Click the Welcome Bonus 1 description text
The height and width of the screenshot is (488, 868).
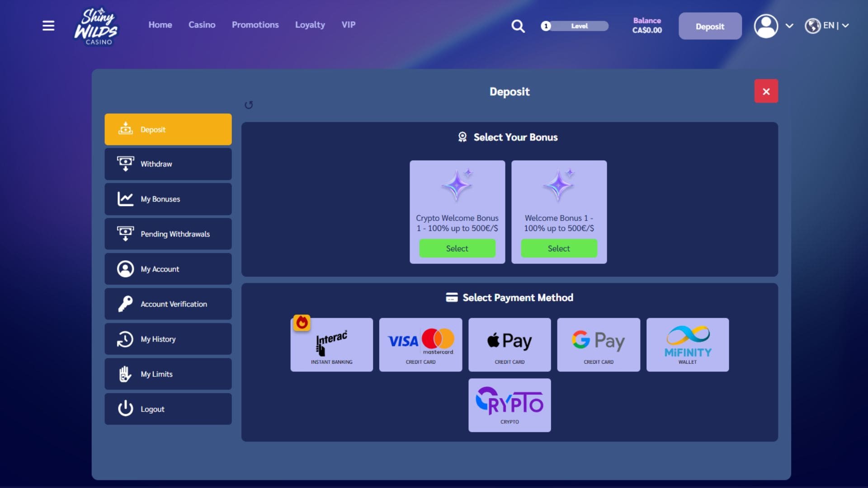tap(559, 223)
